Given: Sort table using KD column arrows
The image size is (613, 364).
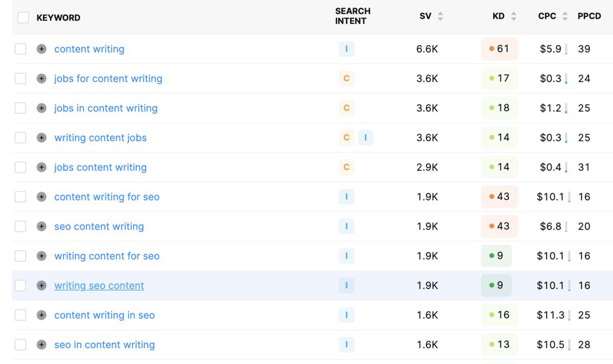Looking at the screenshot, I should point(513,16).
